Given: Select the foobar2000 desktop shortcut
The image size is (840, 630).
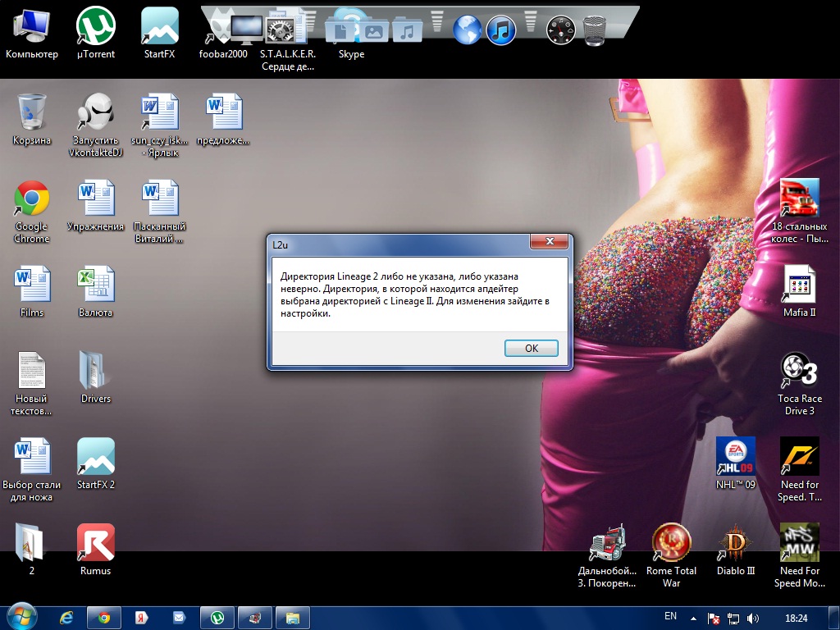Looking at the screenshot, I should point(223,32).
